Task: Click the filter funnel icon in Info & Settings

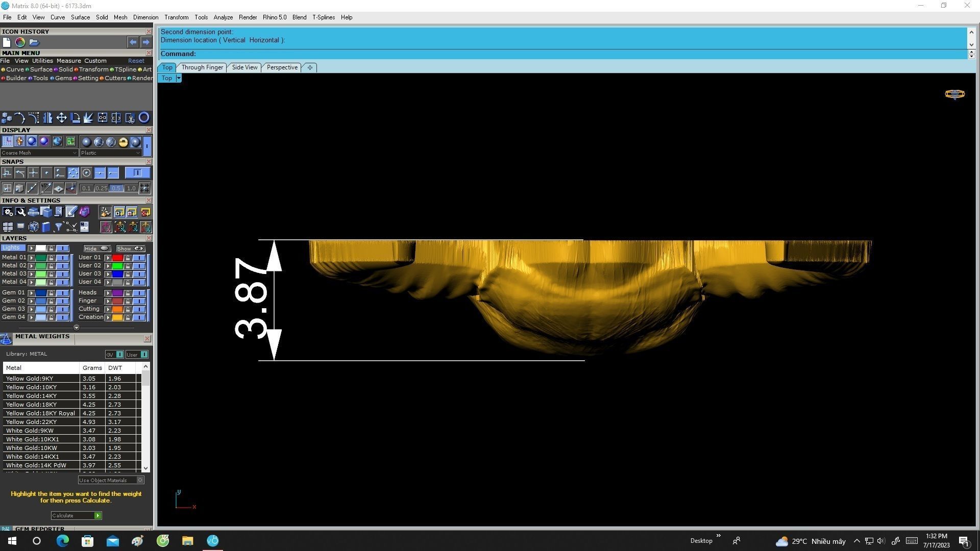Action: [x=58, y=227]
